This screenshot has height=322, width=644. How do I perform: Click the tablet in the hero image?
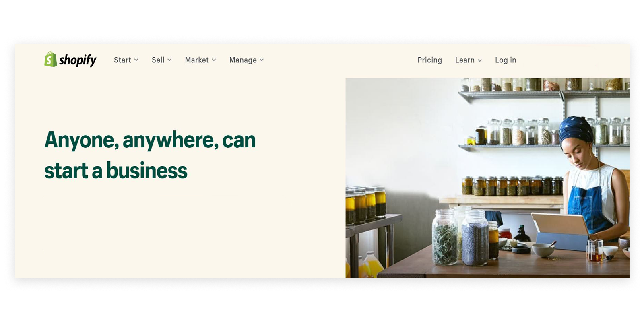coord(561,231)
